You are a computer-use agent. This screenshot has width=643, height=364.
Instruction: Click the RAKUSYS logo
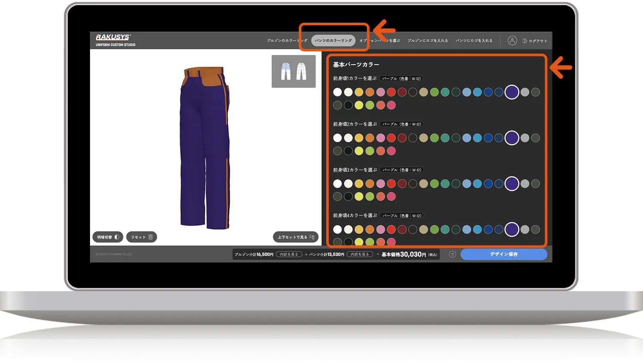coord(113,37)
